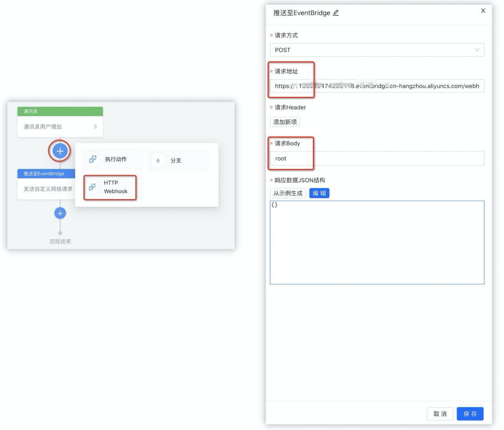Click the edit pencil icon beside 推送至EventBridge title

(336, 13)
